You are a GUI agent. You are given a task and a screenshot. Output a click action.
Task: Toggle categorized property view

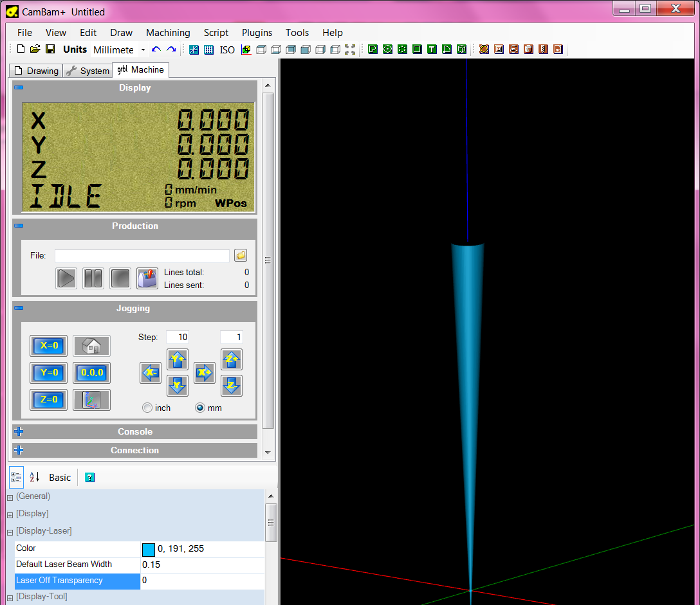[17, 478]
